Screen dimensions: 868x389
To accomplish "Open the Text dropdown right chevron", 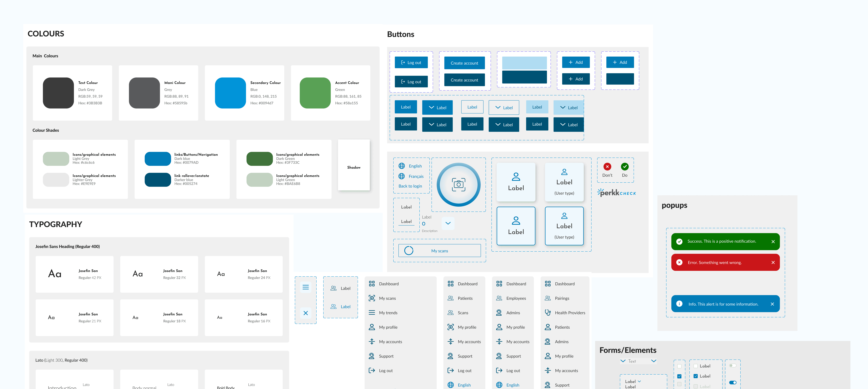I will point(653,361).
